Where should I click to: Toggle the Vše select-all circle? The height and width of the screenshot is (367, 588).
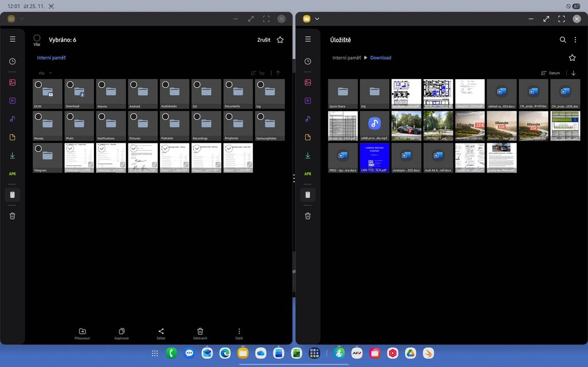click(x=37, y=38)
